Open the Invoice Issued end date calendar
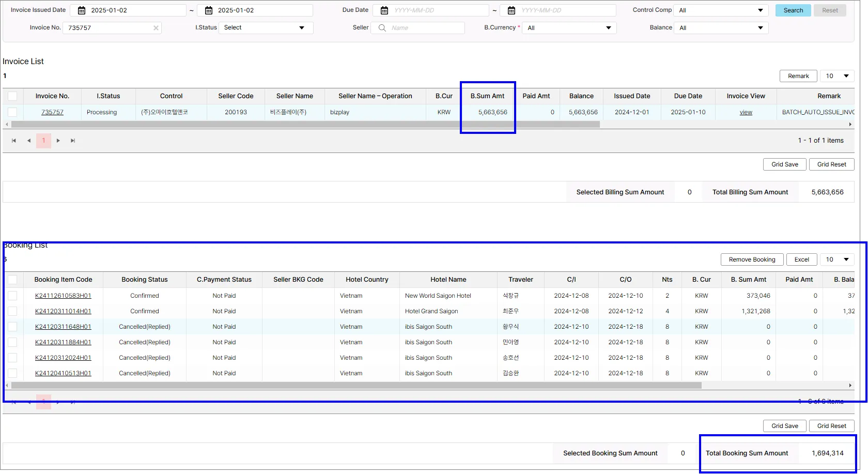Viewport: 868px width, 474px height. 209,10
